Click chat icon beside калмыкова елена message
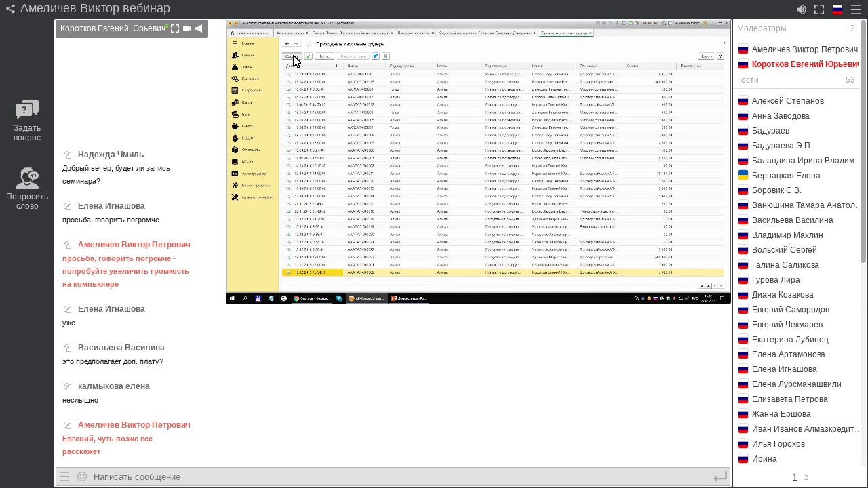 (x=67, y=386)
